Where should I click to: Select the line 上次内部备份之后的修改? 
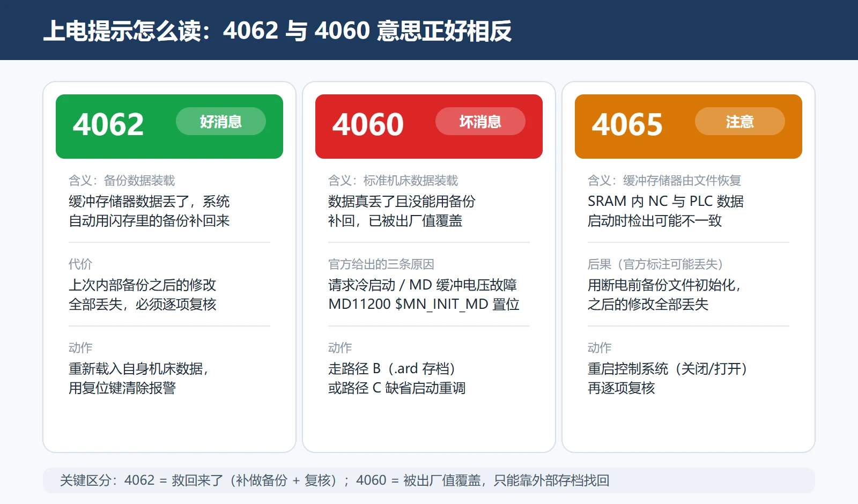142,285
